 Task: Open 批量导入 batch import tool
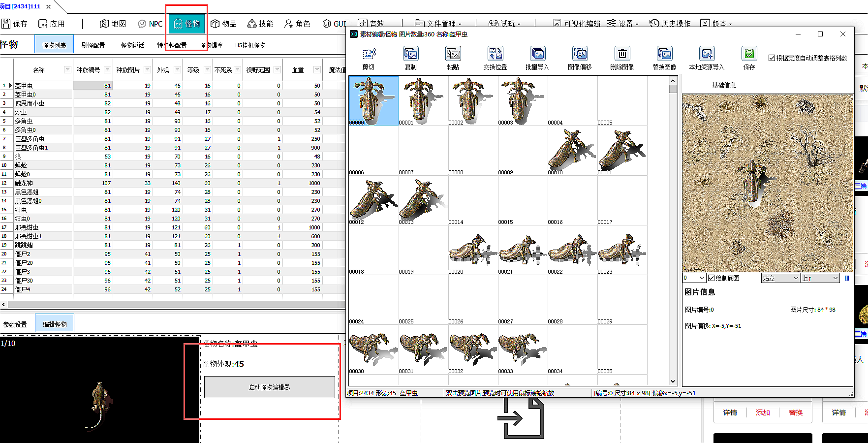tap(537, 54)
